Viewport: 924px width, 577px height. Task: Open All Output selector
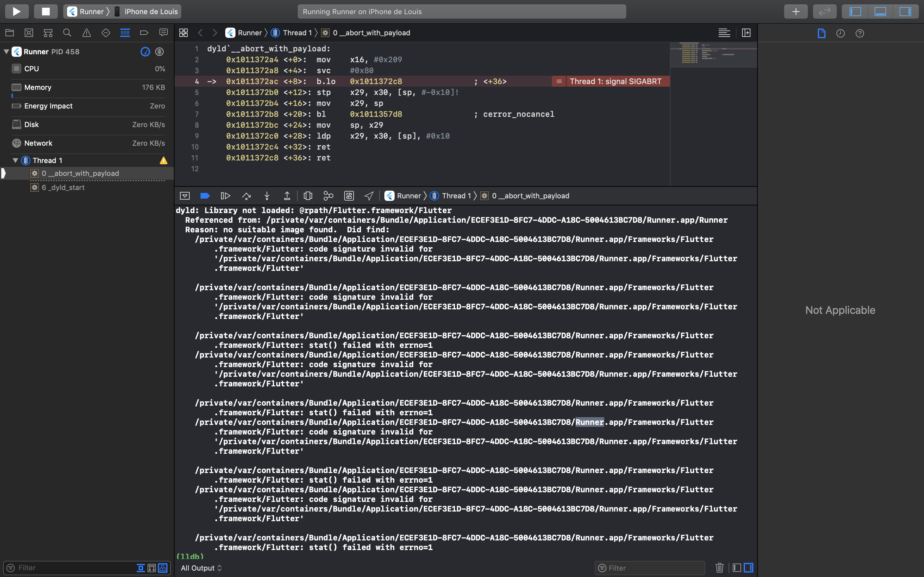click(201, 568)
